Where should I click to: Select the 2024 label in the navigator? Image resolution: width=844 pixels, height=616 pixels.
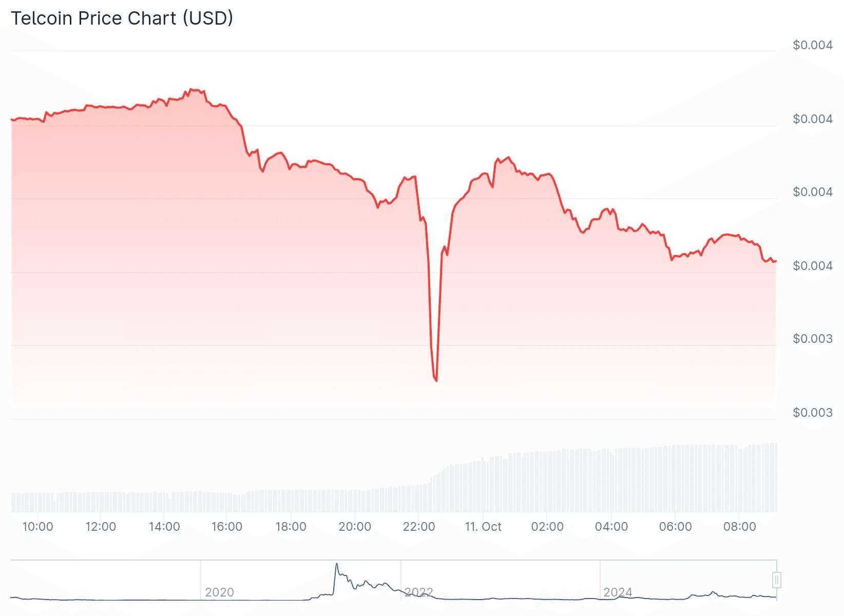pyautogui.click(x=618, y=592)
